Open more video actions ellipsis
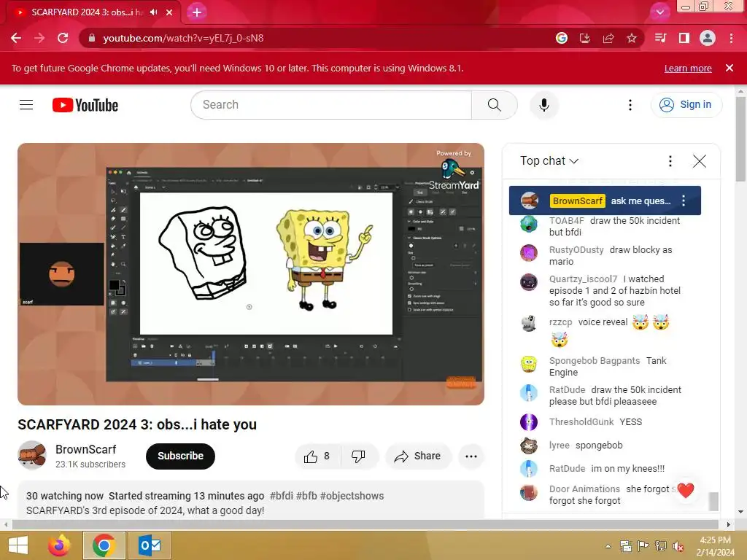747x560 pixels. pos(471,456)
